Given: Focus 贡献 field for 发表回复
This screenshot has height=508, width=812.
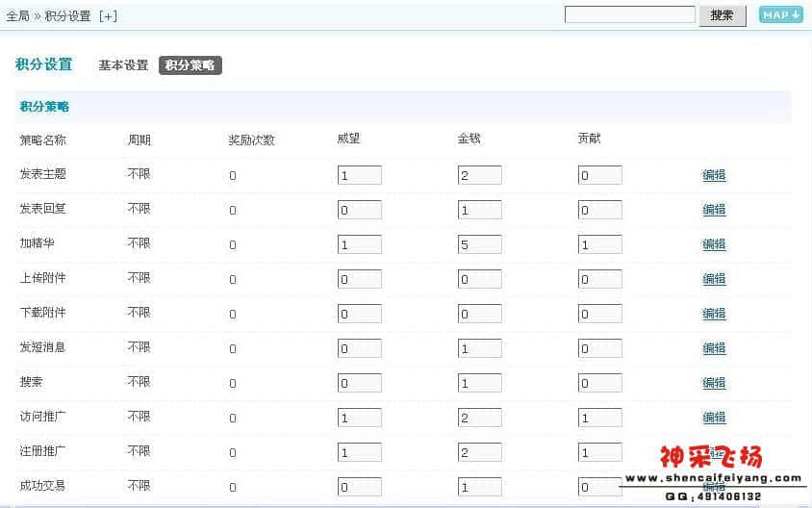Looking at the screenshot, I should tap(599, 210).
